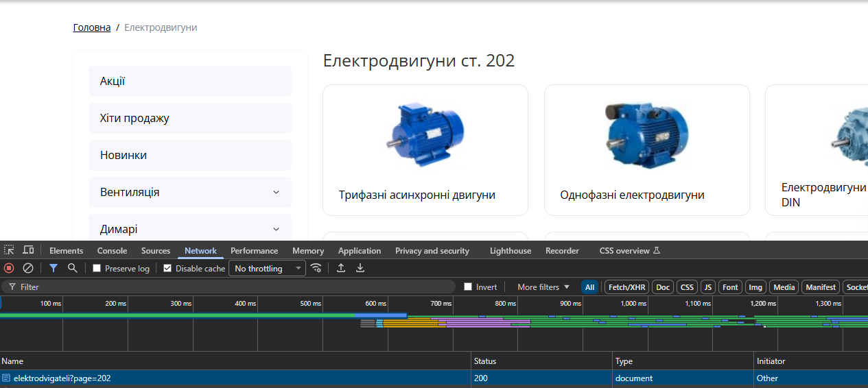Filter requests by CSS type
The height and width of the screenshot is (388, 868).
pos(687,287)
